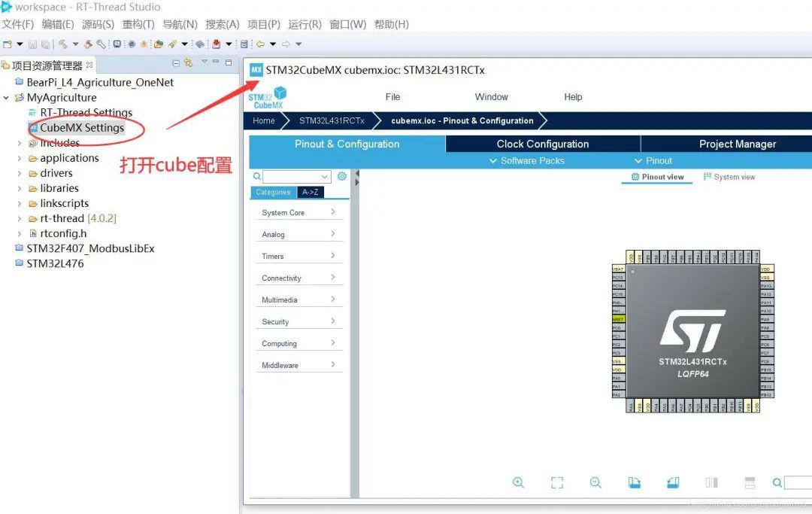
Task: Select the Categories tab
Action: pyautogui.click(x=273, y=192)
